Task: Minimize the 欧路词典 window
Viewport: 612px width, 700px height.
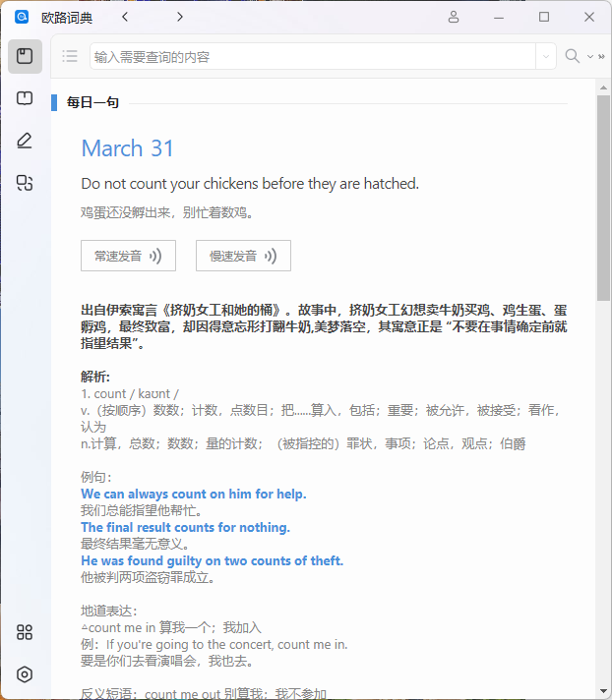Action: pyautogui.click(x=499, y=17)
